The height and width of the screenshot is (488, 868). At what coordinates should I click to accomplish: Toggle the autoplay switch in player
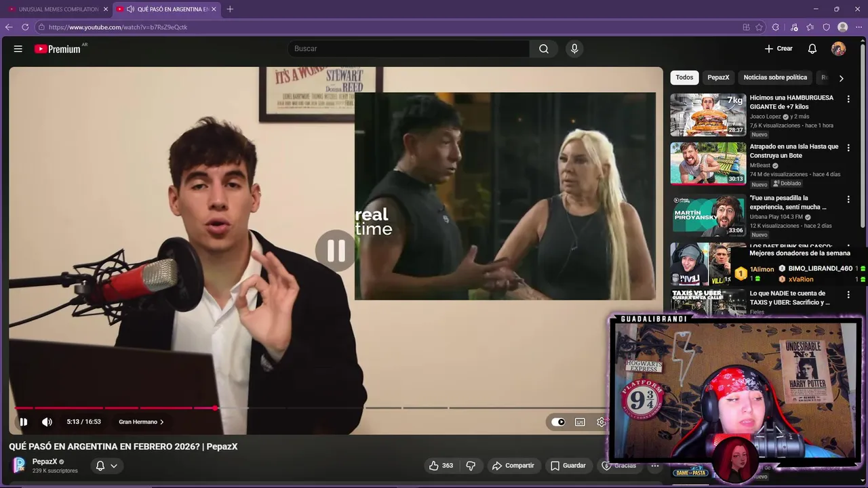point(558,422)
